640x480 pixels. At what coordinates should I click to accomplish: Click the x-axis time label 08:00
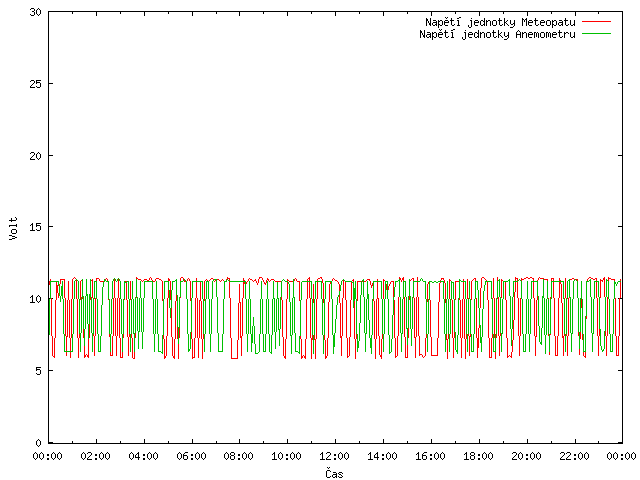click(x=239, y=456)
